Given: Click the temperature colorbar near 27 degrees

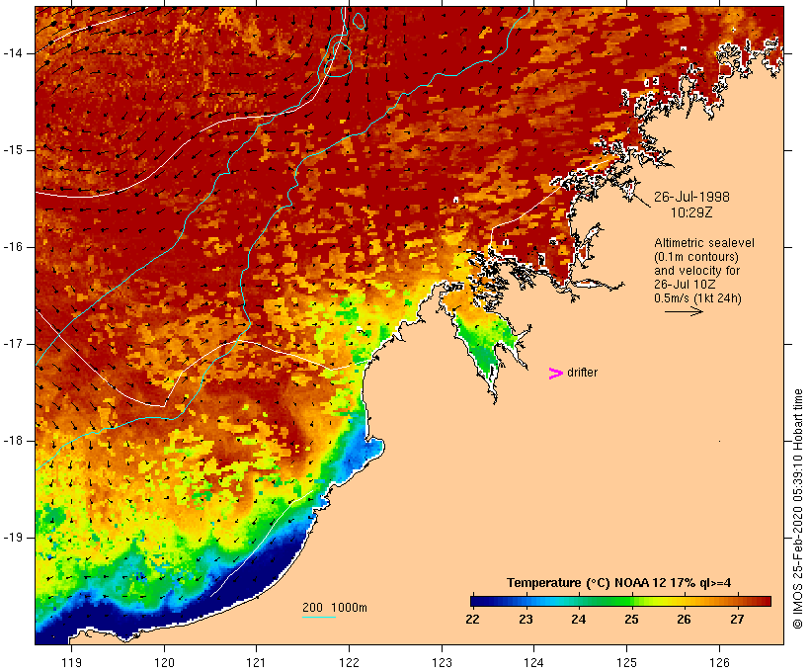Looking at the screenshot, I should tap(737, 601).
